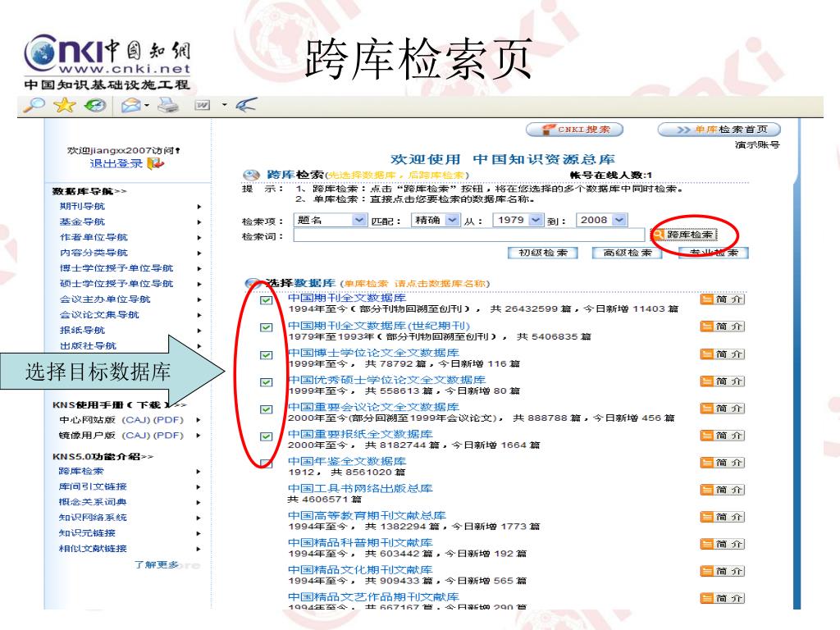
Task: Click the CNKI搜索 button
Action: pyautogui.click(x=575, y=130)
